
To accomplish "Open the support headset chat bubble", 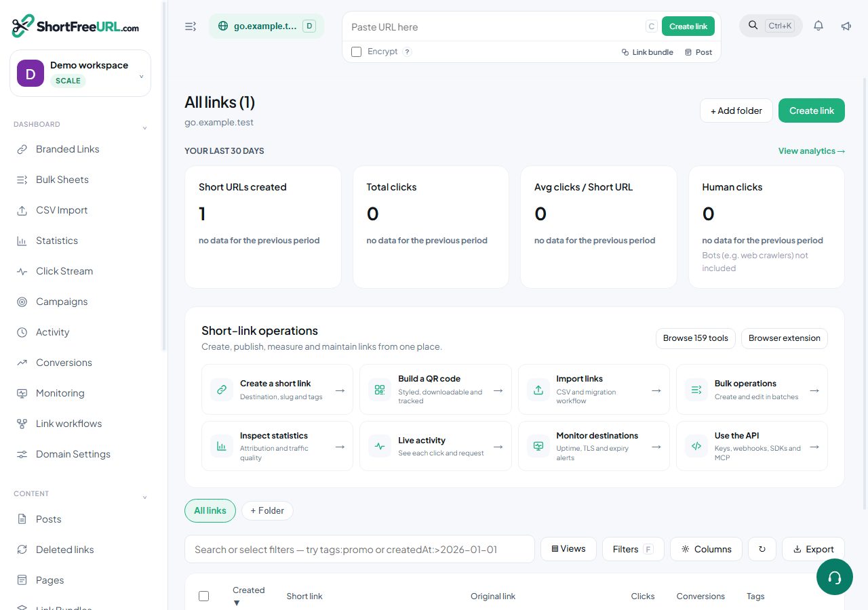I will click(x=835, y=577).
